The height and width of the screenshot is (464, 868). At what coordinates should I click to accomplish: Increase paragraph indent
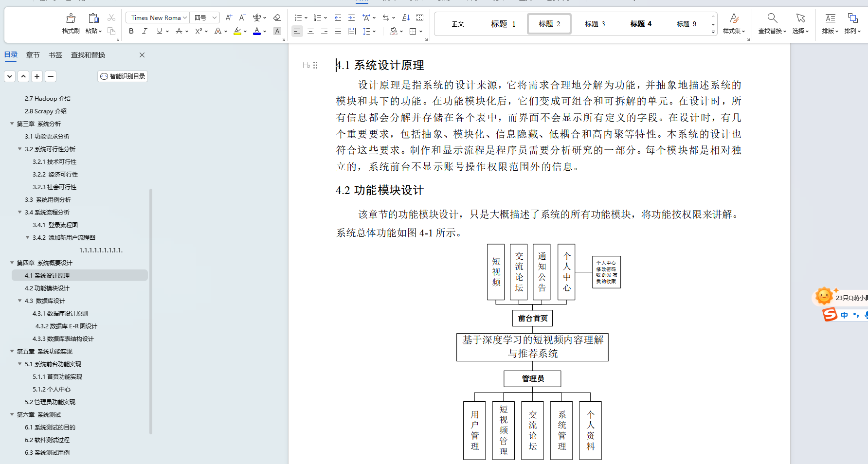coord(351,18)
